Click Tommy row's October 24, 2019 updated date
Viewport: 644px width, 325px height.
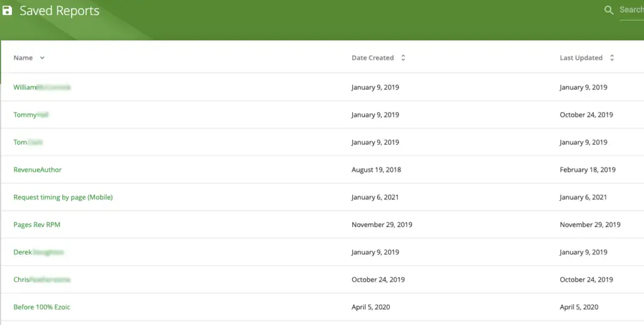[586, 114]
